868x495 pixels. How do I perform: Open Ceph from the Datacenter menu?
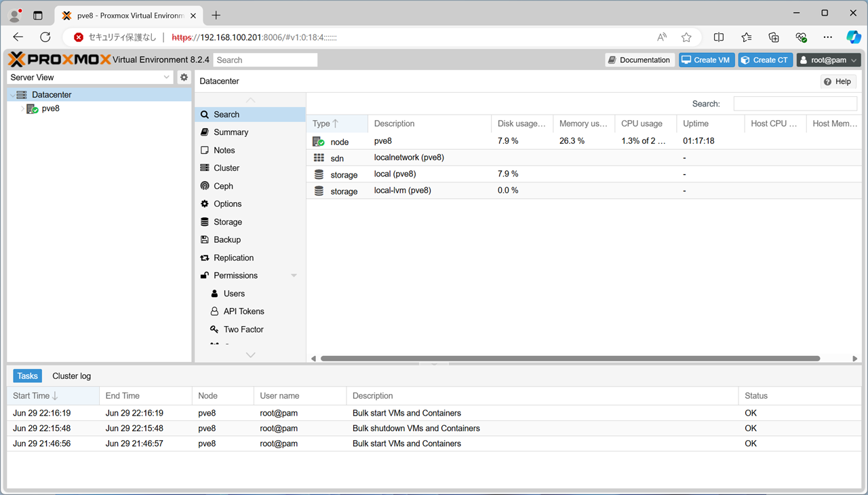click(x=223, y=186)
